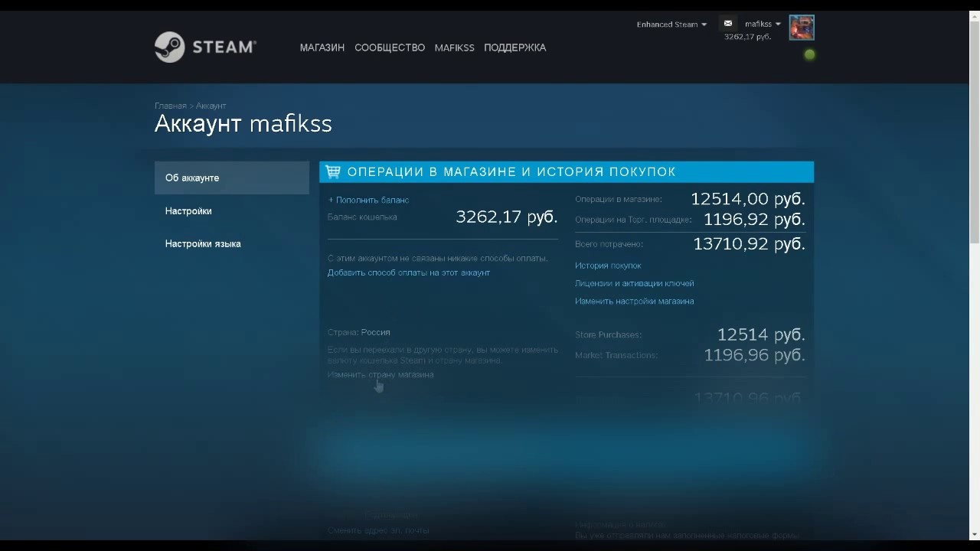Open Лицензии и активации ключей link
Screen dimensions: 980x551
[635, 283]
